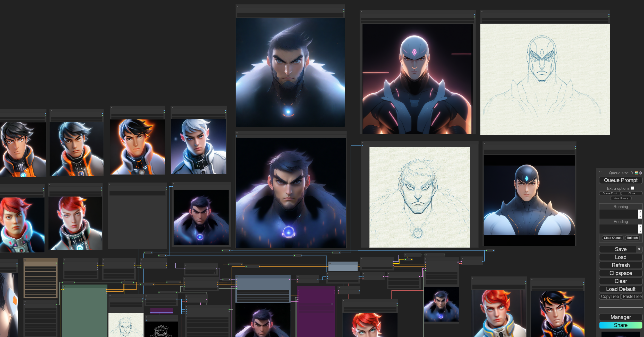
Task: Click Clear Queue button
Action: pyautogui.click(x=612, y=238)
